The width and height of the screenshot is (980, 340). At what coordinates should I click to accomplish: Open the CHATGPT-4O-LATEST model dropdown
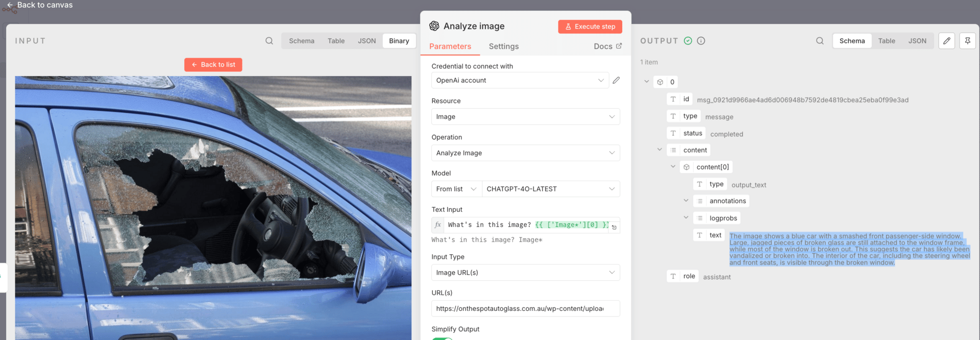point(551,189)
